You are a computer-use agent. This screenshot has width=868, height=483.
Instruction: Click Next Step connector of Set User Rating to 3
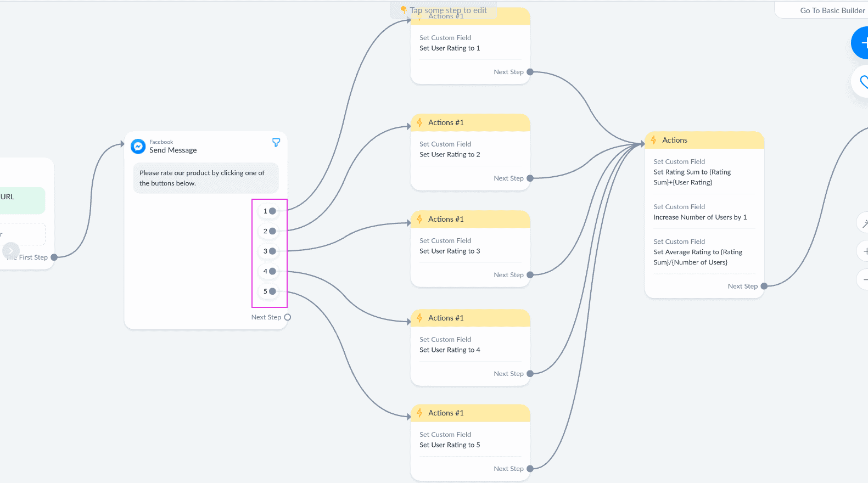[530, 275]
